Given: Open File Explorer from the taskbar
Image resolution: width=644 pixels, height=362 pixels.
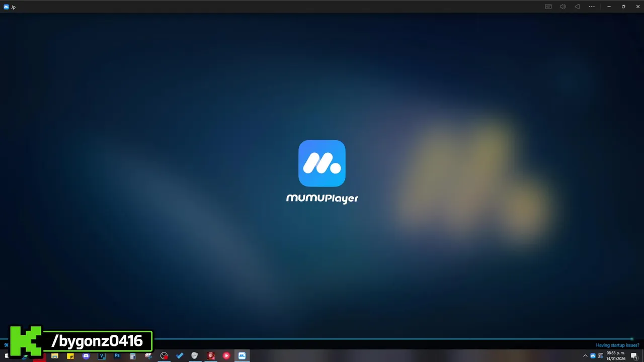Looking at the screenshot, I should click(54, 356).
